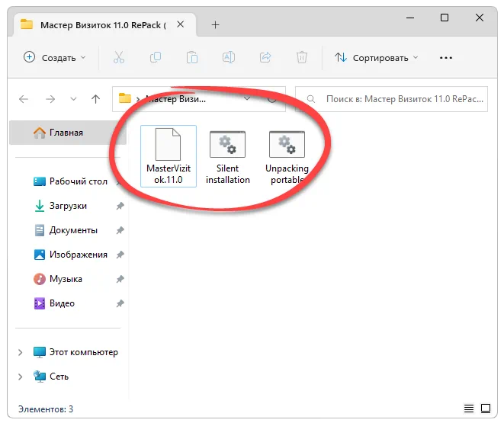Click the Copy icon in toolbar
Image resolution: width=504 pixels, height=423 pixels.
pos(156,57)
